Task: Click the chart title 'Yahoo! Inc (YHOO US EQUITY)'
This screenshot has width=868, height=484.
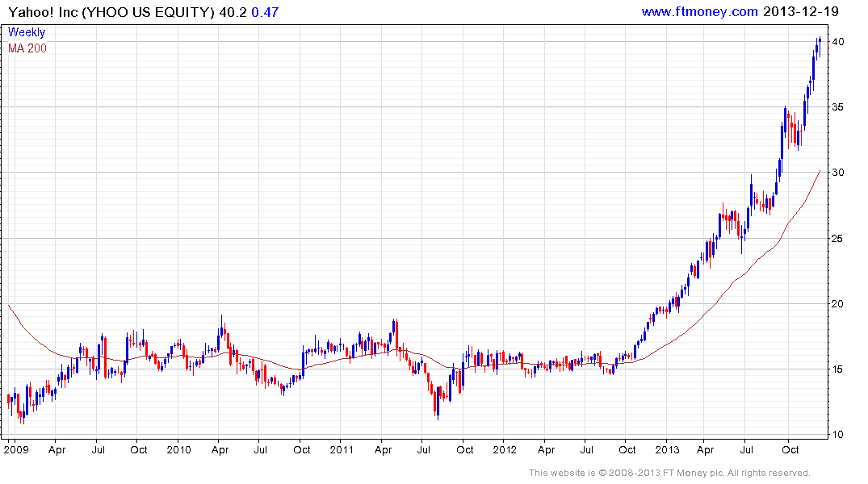Action: coord(111,12)
